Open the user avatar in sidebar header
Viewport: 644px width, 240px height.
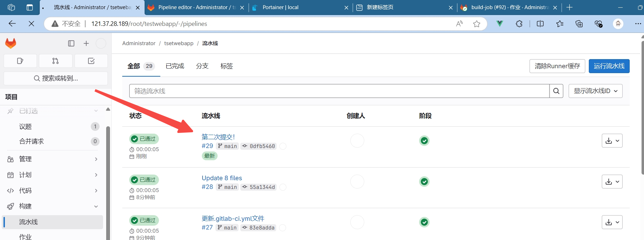(x=101, y=43)
